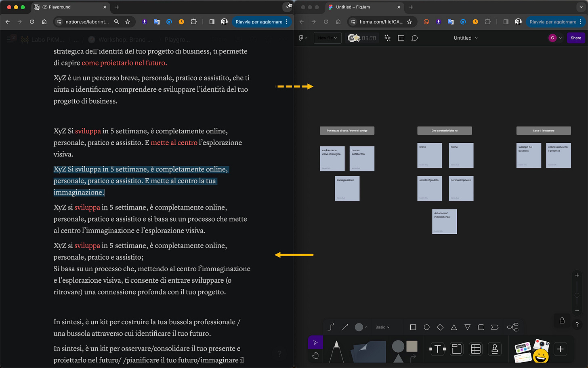Expand the New file dropdown in FigJam

[x=328, y=38]
